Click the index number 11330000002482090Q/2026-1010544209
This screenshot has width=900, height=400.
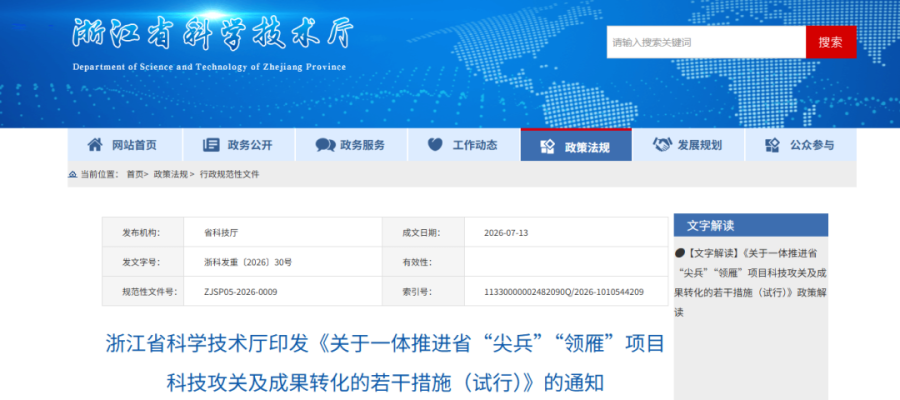564,292
